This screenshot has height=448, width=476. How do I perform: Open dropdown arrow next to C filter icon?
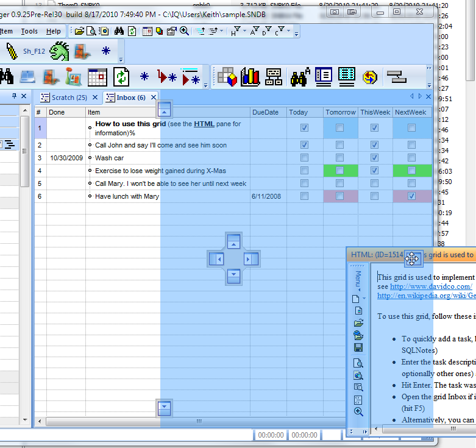coord(288,30)
